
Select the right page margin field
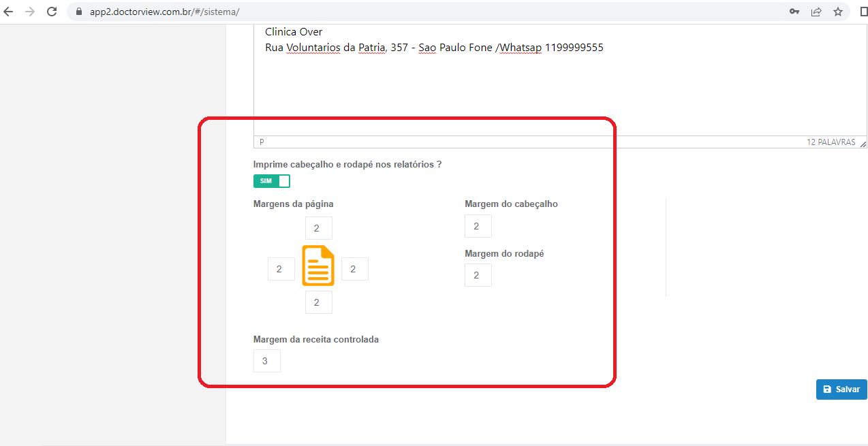(x=354, y=269)
